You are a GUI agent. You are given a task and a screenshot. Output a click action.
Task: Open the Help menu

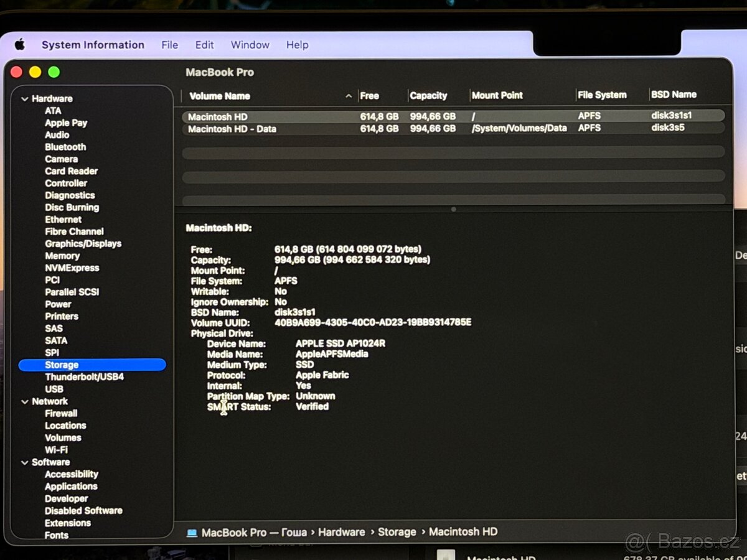point(298,44)
